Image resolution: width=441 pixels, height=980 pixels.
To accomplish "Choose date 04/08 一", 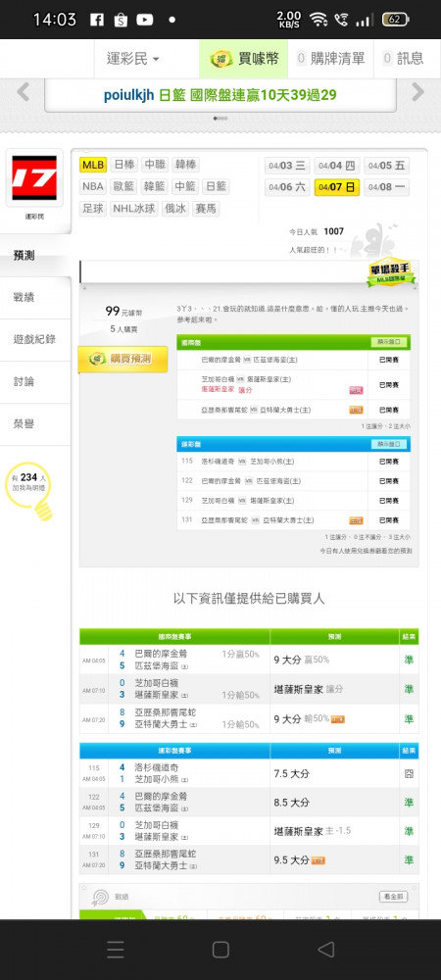I will click(387, 187).
